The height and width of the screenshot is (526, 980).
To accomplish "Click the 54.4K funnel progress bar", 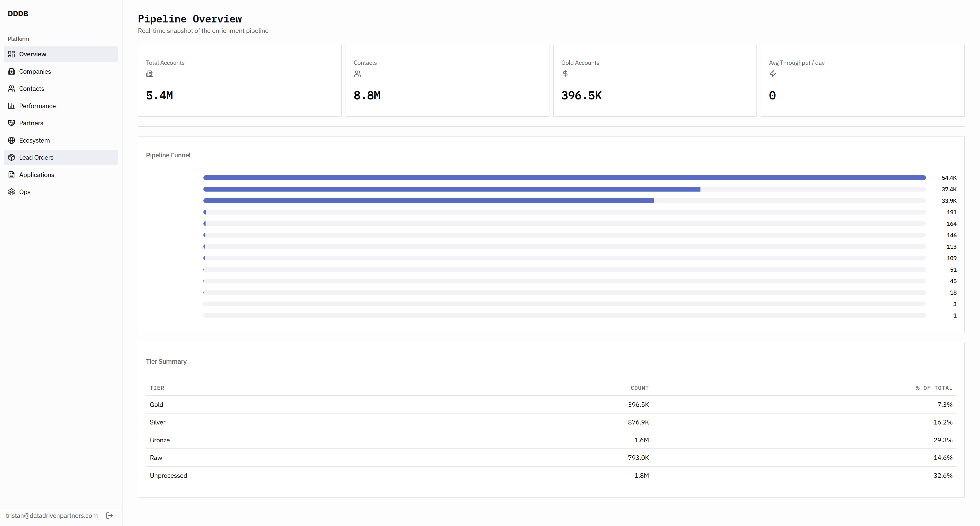I will pyautogui.click(x=564, y=178).
